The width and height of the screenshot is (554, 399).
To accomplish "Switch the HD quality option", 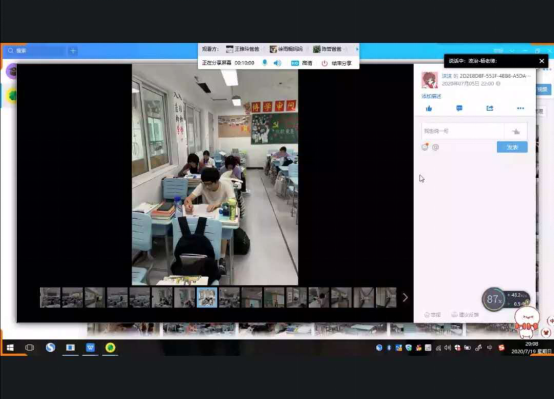I will [x=301, y=63].
